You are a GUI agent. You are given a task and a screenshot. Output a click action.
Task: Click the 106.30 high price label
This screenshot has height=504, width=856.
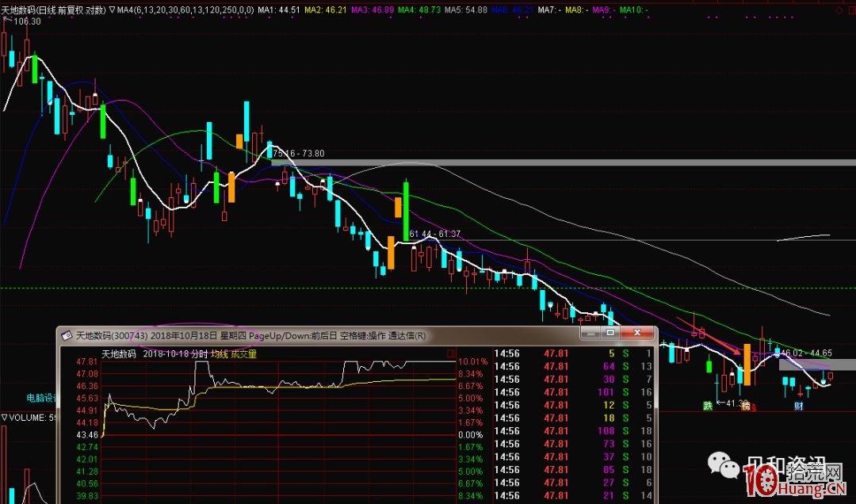pos(27,21)
